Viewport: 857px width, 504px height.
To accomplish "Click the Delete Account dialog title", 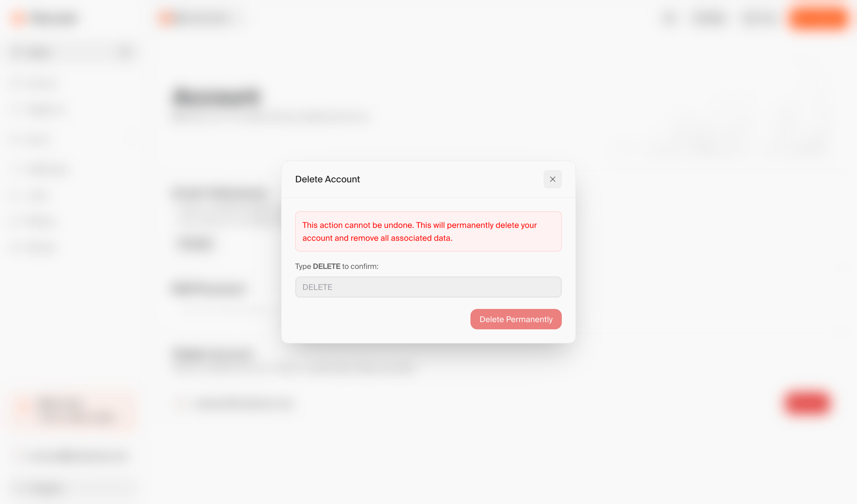I will coord(327,179).
